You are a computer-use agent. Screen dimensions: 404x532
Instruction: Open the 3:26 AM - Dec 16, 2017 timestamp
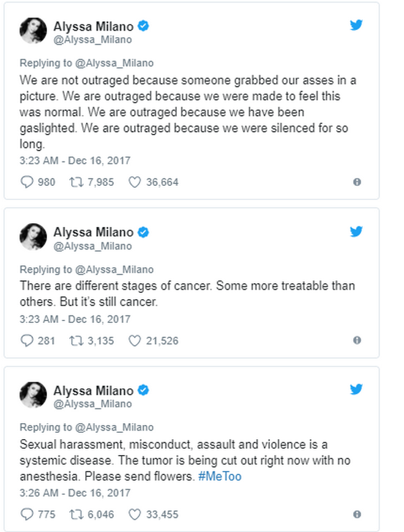point(75,492)
